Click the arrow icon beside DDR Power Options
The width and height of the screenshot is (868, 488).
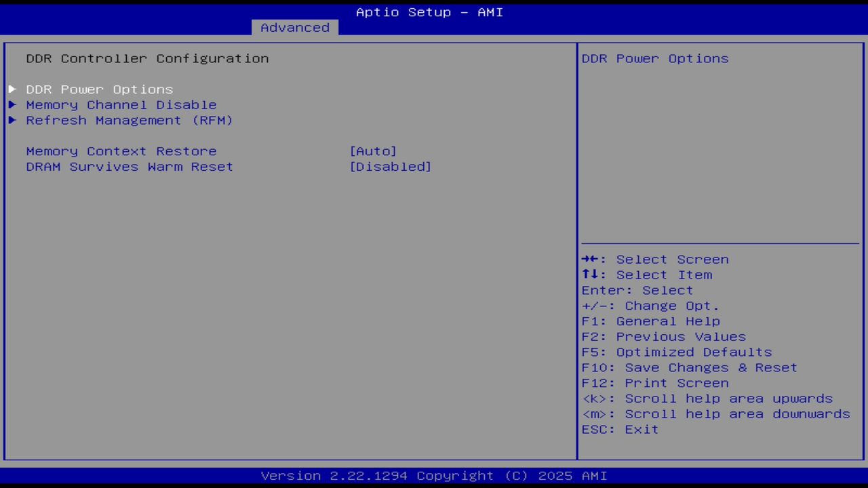(12, 89)
